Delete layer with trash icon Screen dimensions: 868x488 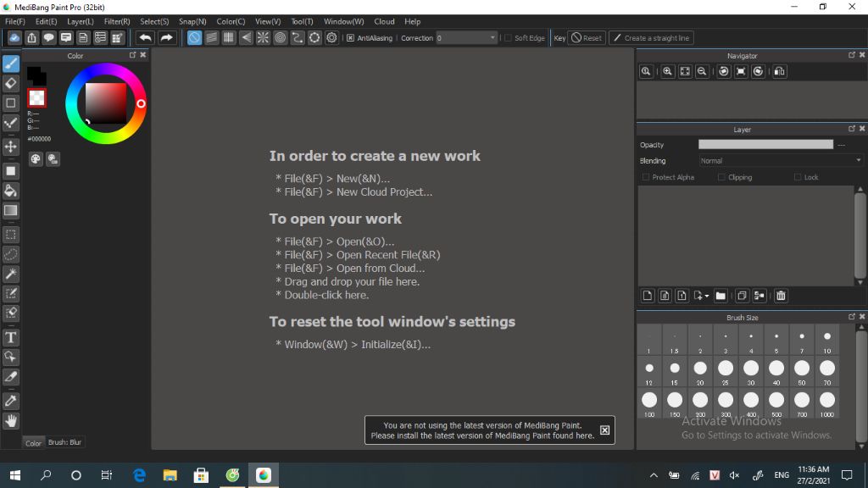coord(781,296)
